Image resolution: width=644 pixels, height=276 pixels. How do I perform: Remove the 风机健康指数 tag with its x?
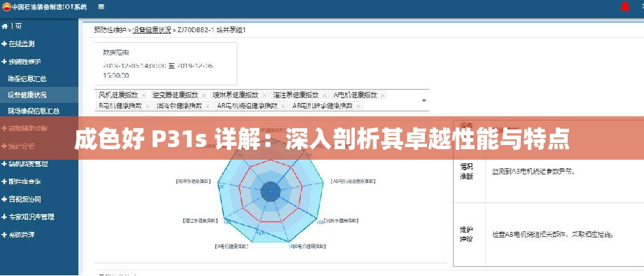(x=143, y=95)
